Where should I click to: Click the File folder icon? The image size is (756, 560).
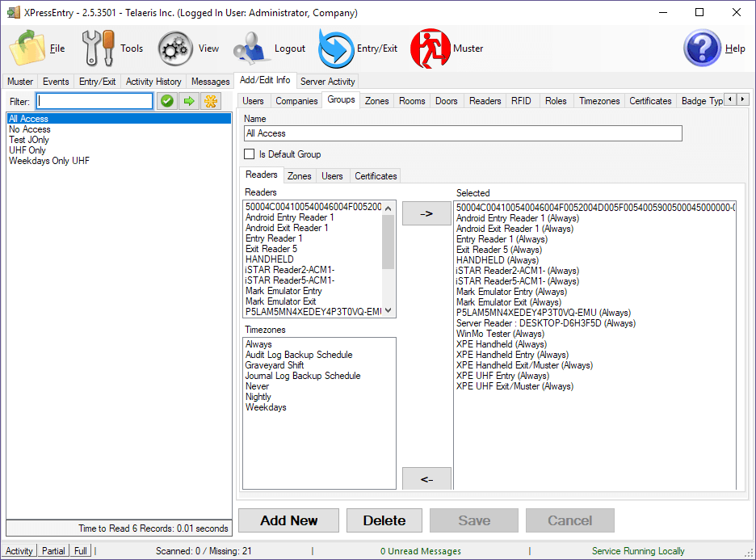click(x=27, y=48)
